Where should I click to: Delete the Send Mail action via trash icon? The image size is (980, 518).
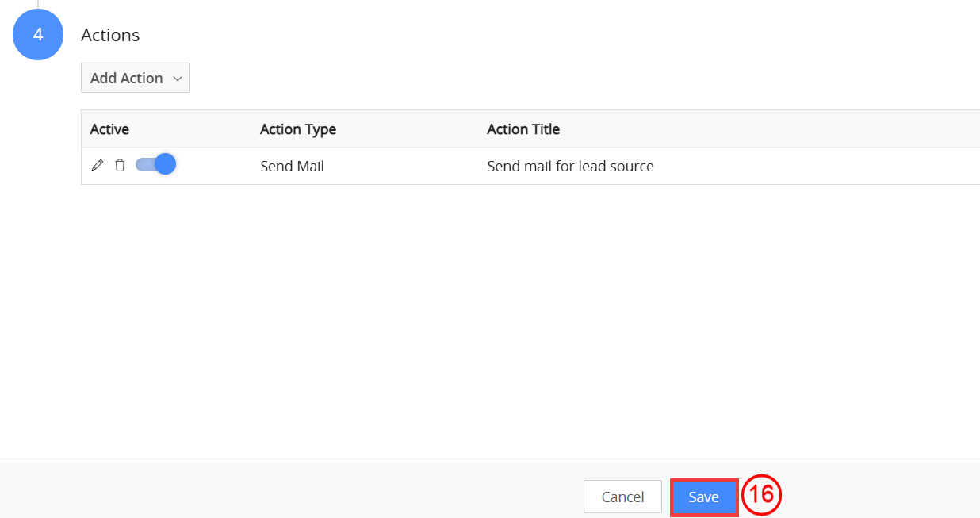[120, 165]
